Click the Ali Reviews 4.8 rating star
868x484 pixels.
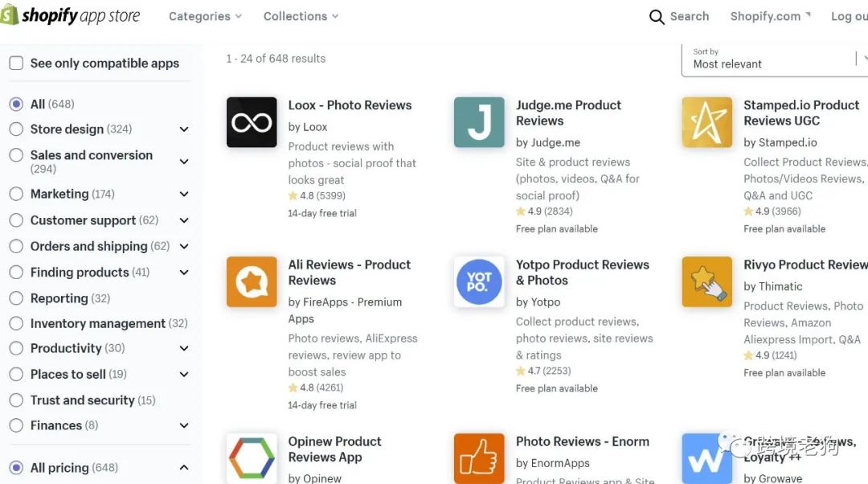[x=293, y=388]
